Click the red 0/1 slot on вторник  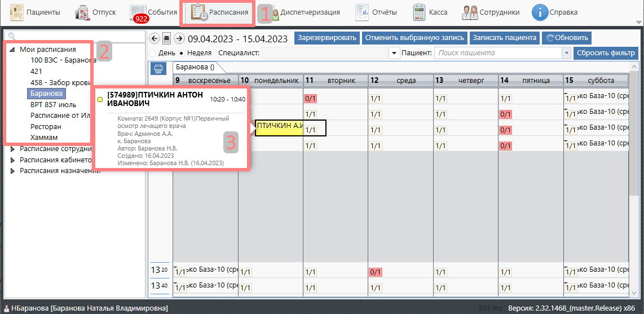310,98
